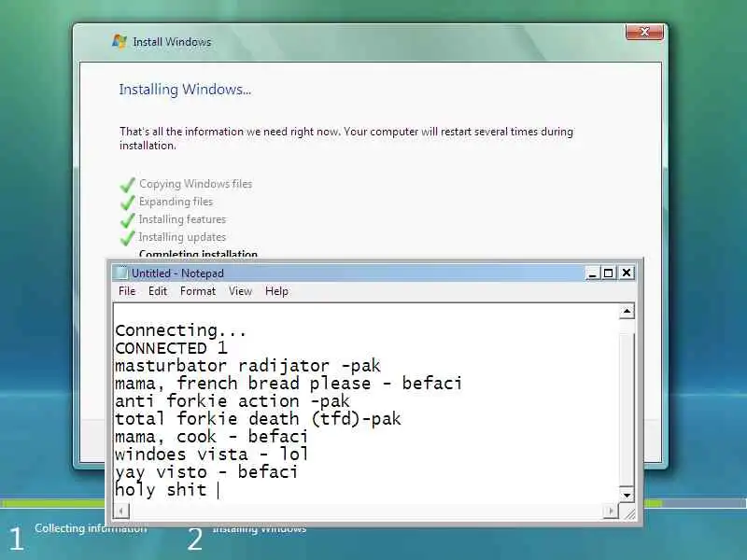Viewport: 747px width, 560px height.
Task: Minimize the Notepad window
Action: tap(592, 273)
